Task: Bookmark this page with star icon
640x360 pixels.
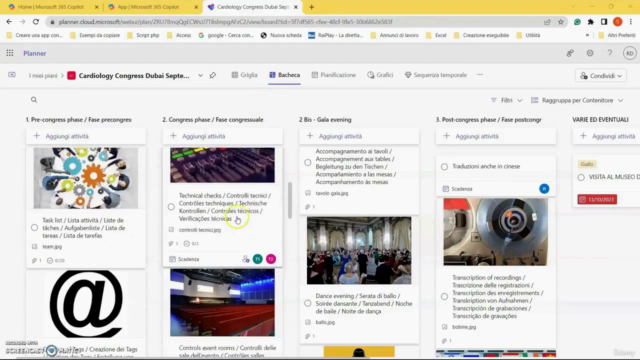Action: (561, 22)
